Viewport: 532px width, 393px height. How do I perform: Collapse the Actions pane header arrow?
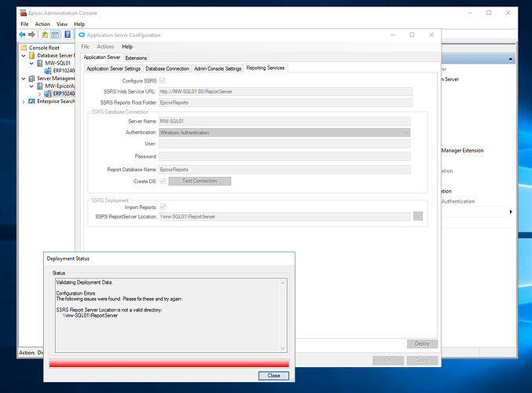(x=511, y=59)
